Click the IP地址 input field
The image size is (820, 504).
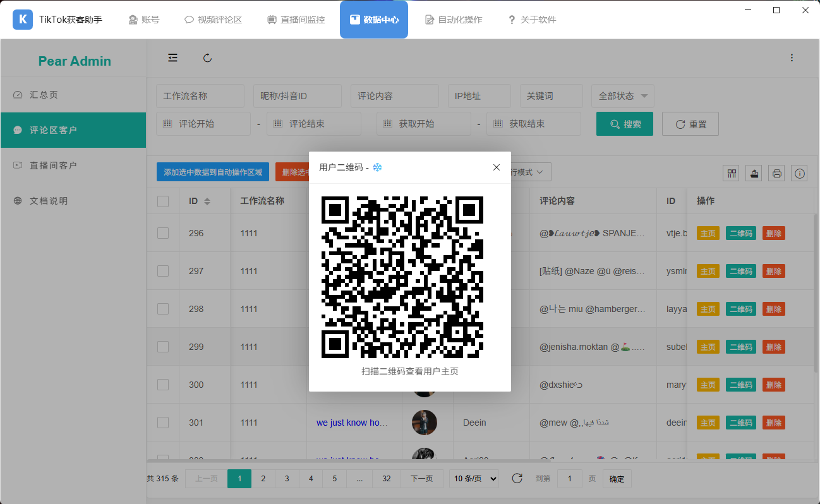pos(479,96)
